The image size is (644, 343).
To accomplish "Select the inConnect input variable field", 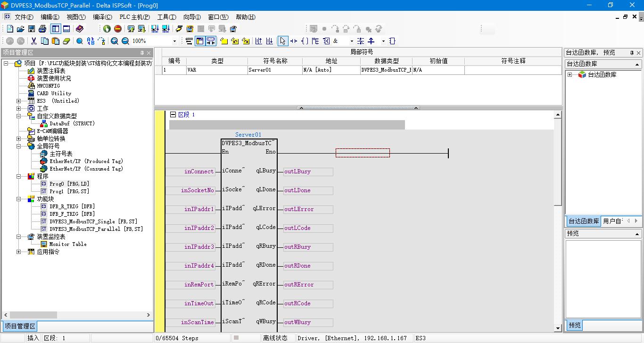I will 190,171.
